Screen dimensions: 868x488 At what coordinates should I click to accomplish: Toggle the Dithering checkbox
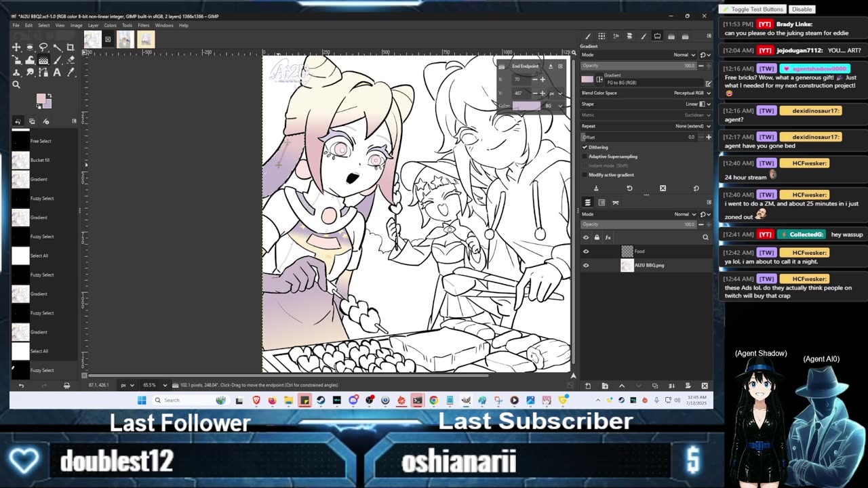pyautogui.click(x=585, y=147)
